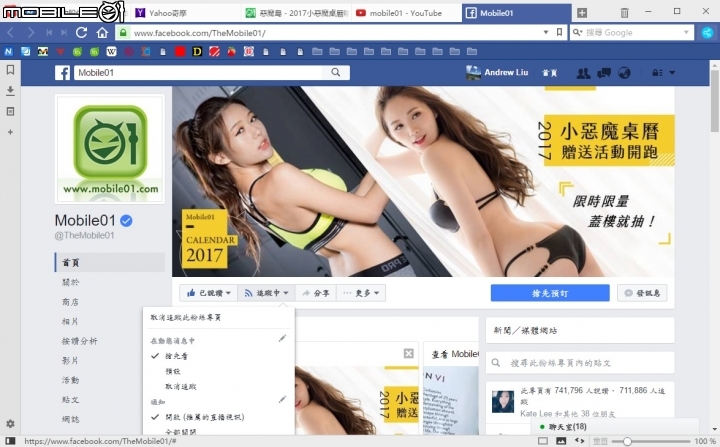Open the friend requests icon
The width and height of the screenshot is (720, 447).
tap(583, 73)
